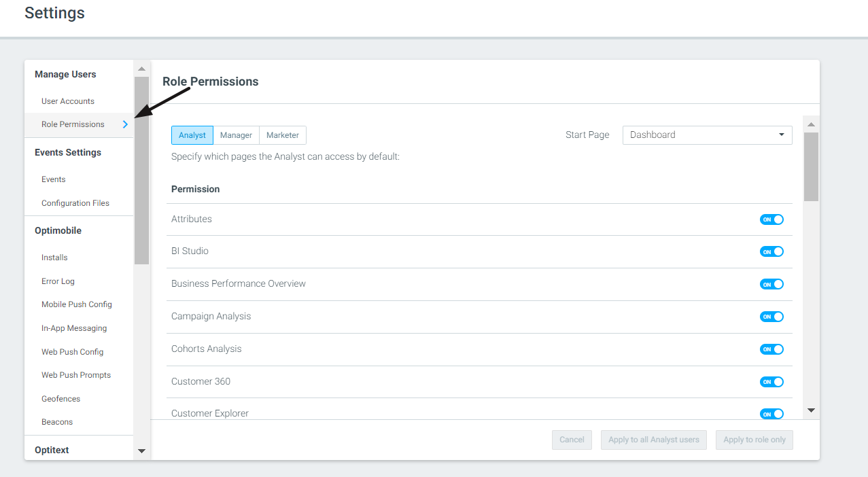Open Beacons settings

click(x=57, y=422)
